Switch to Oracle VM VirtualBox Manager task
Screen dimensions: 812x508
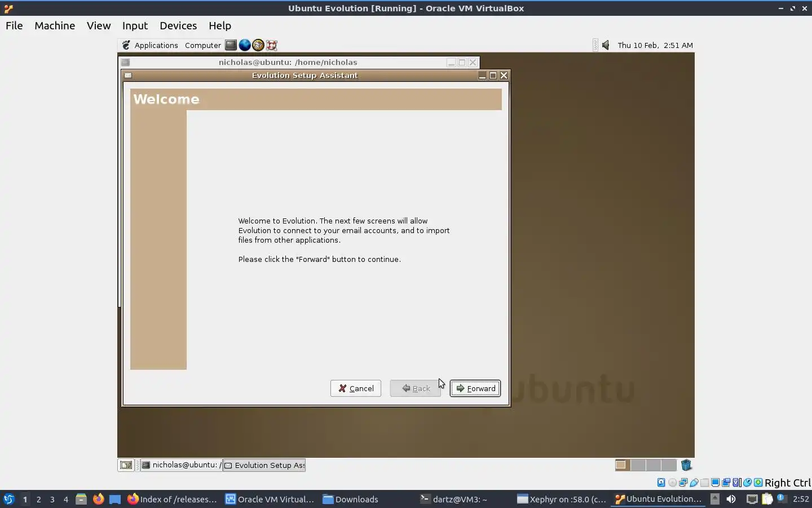tap(270, 499)
